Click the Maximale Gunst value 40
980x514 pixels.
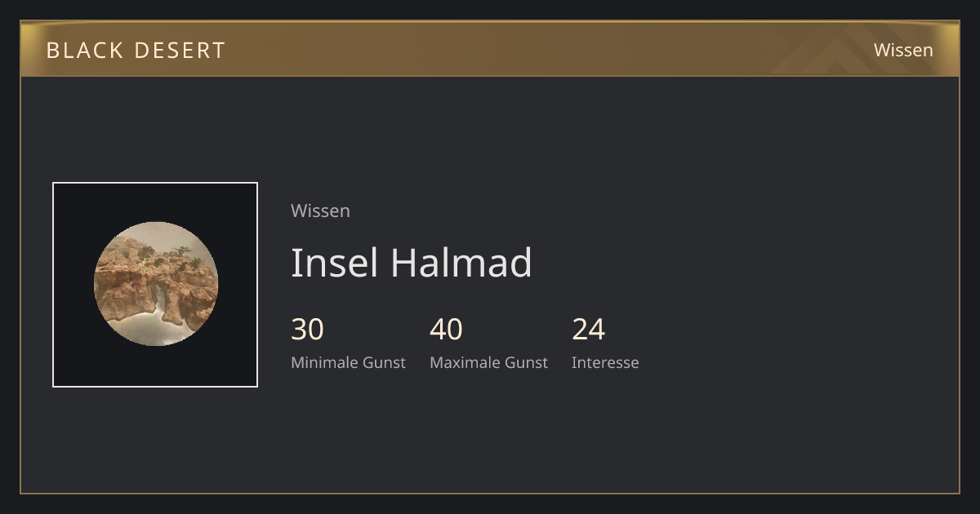pos(446,330)
